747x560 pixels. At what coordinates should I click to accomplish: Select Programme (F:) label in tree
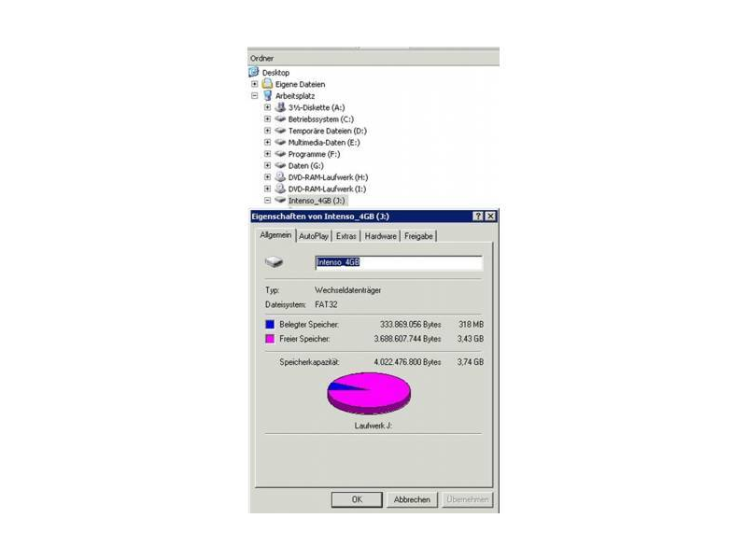[x=314, y=154]
